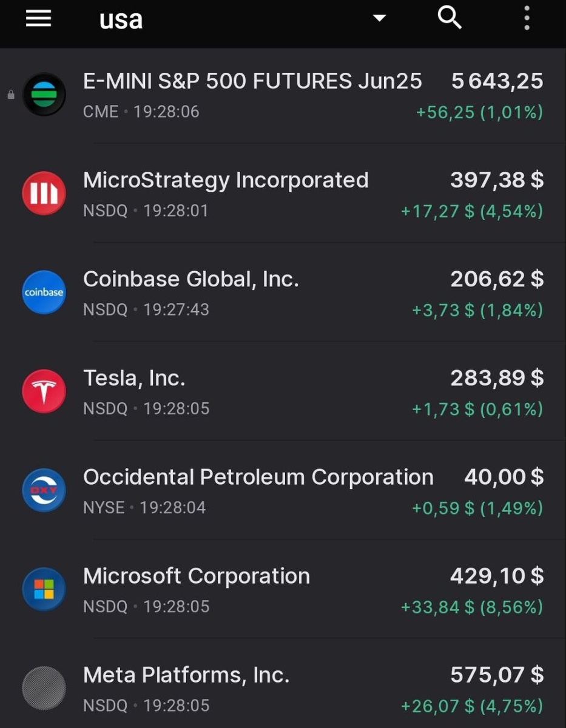Open Coinbase Global, Inc. stock page
The image size is (566, 728).
tap(190, 279)
